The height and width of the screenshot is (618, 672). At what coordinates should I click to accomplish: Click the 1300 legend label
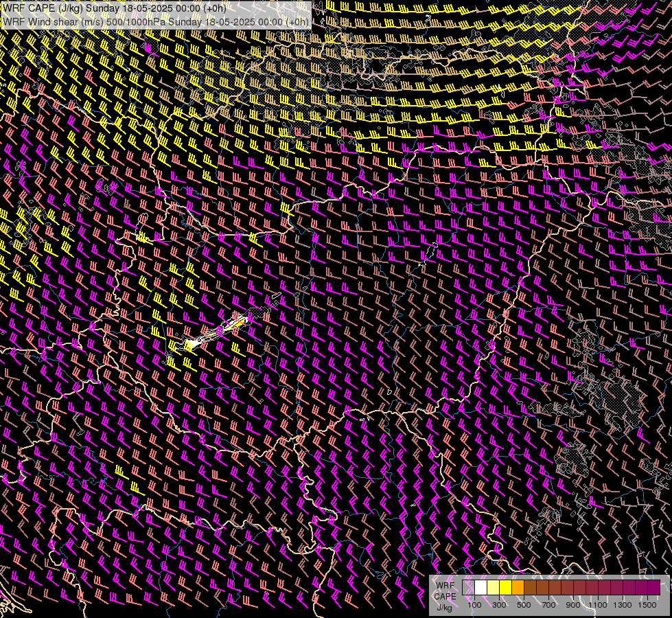tap(623, 605)
